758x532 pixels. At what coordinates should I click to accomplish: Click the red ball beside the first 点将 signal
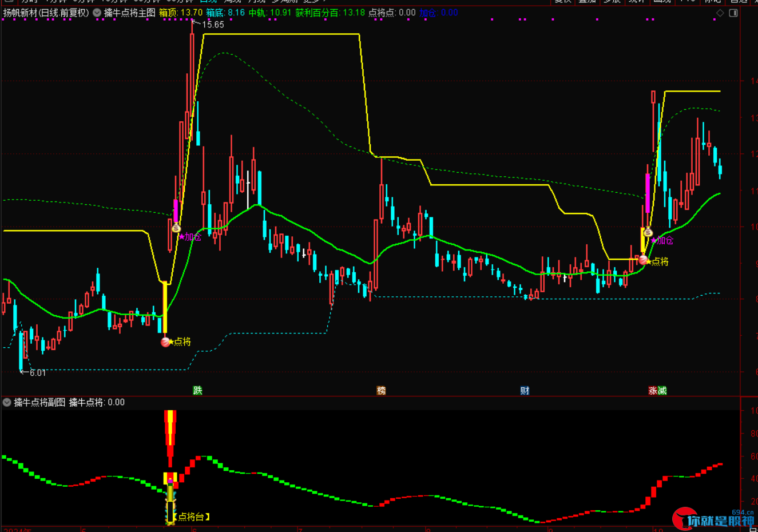[166, 342]
